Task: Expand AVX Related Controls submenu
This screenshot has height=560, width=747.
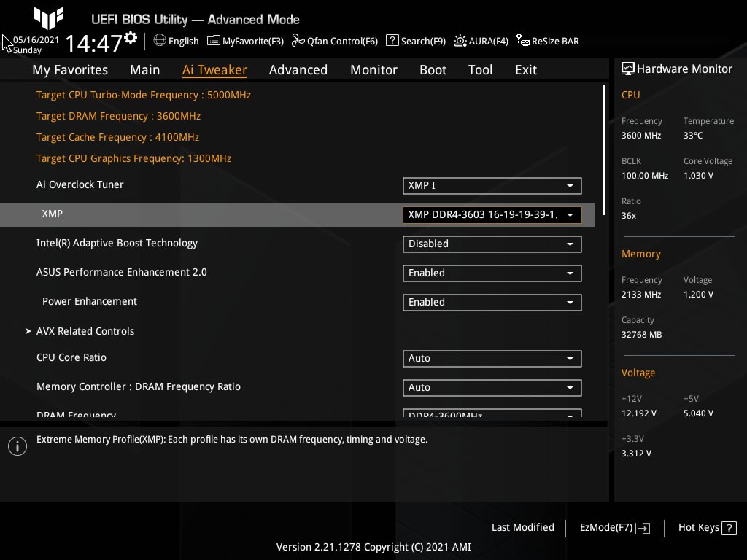Action: coord(85,331)
